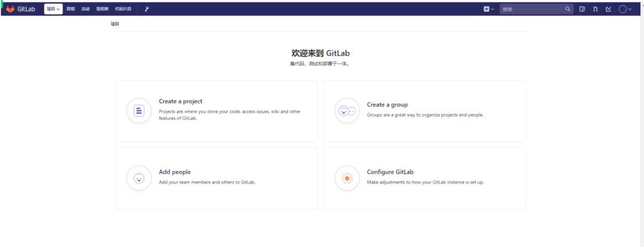644x247 pixels.
Task: Open the Create a project heading
Action: [x=181, y=101]
